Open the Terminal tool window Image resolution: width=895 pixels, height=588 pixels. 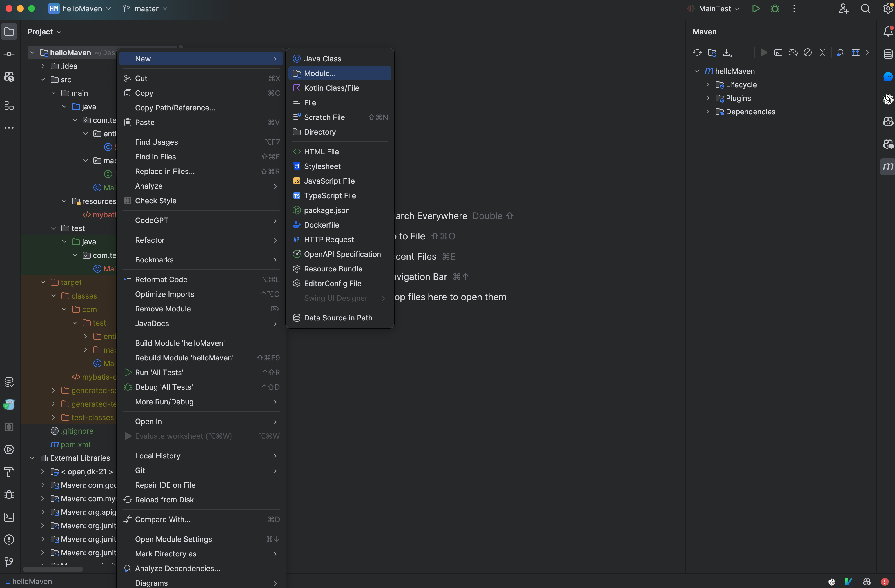(9, 517)
